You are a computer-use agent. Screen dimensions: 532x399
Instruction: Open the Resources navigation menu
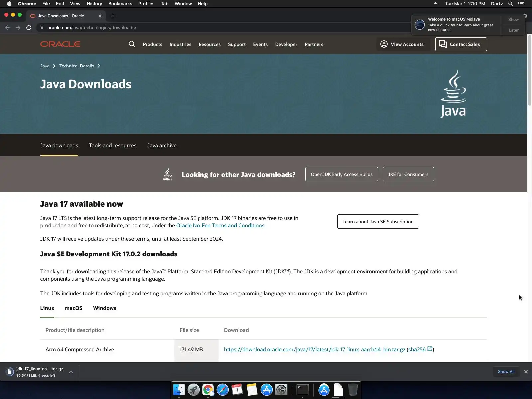(x=209, y=44)
